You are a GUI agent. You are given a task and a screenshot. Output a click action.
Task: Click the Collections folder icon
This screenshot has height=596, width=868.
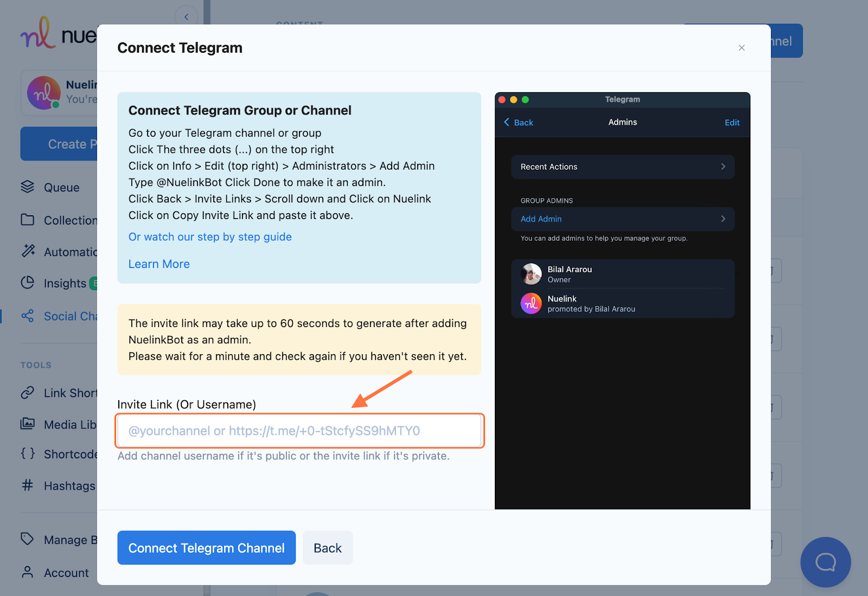[27, 220]
